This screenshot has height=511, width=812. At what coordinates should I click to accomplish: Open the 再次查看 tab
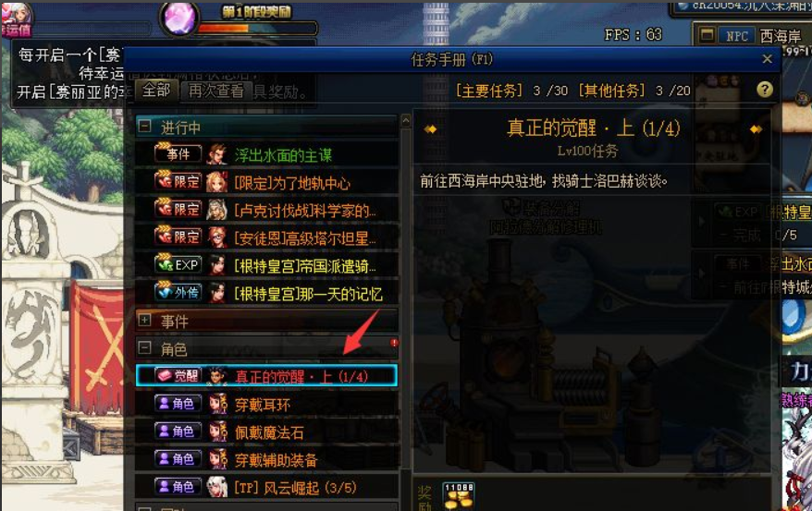(x=215, y=91)
